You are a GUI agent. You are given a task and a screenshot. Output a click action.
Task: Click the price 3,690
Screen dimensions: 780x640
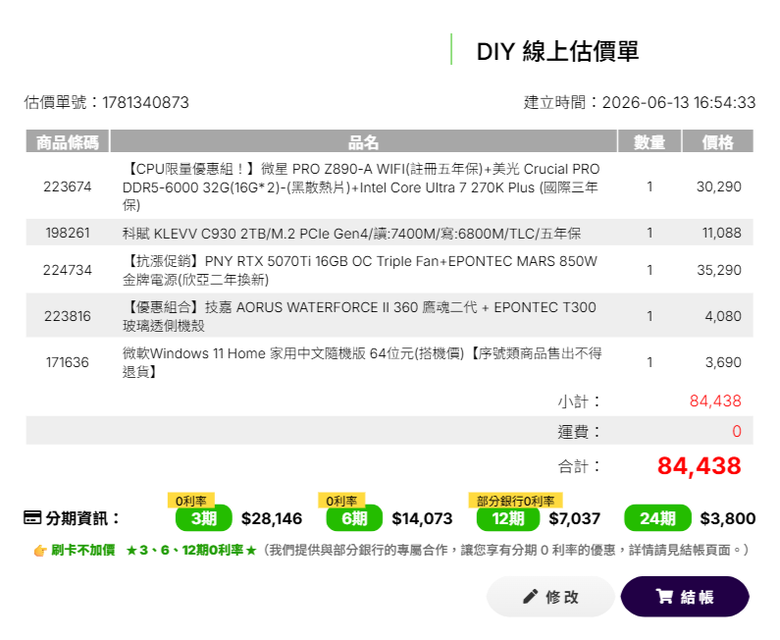click(x=723, y=362)
